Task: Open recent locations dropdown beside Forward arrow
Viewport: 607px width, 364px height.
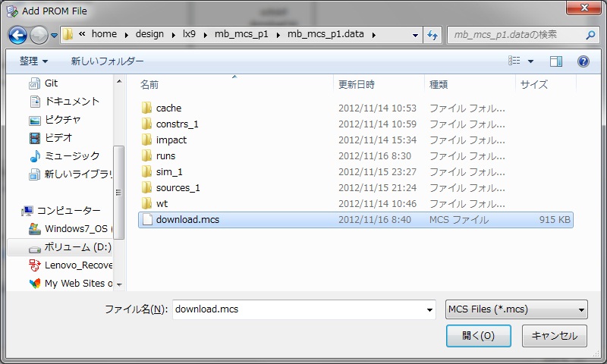Action: (54, 35)
